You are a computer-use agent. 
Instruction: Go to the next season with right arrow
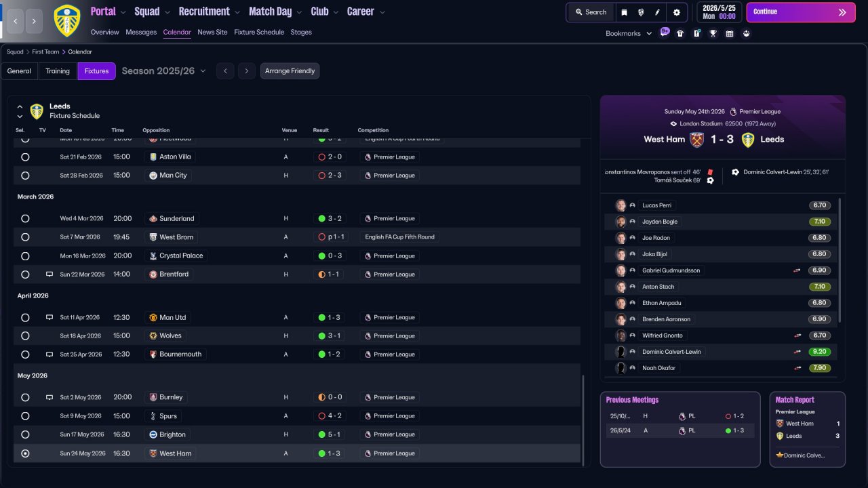[x=246, y=71]
